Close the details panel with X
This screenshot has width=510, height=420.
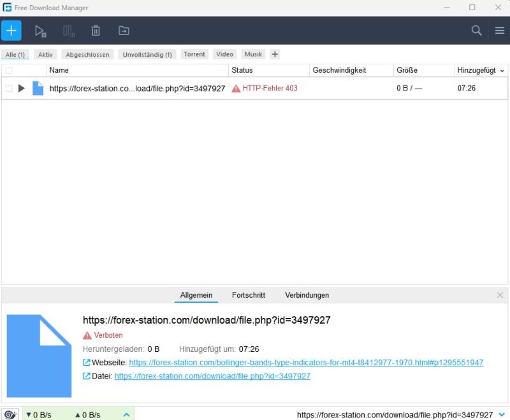pyautogui.click(x=500, y=295)
